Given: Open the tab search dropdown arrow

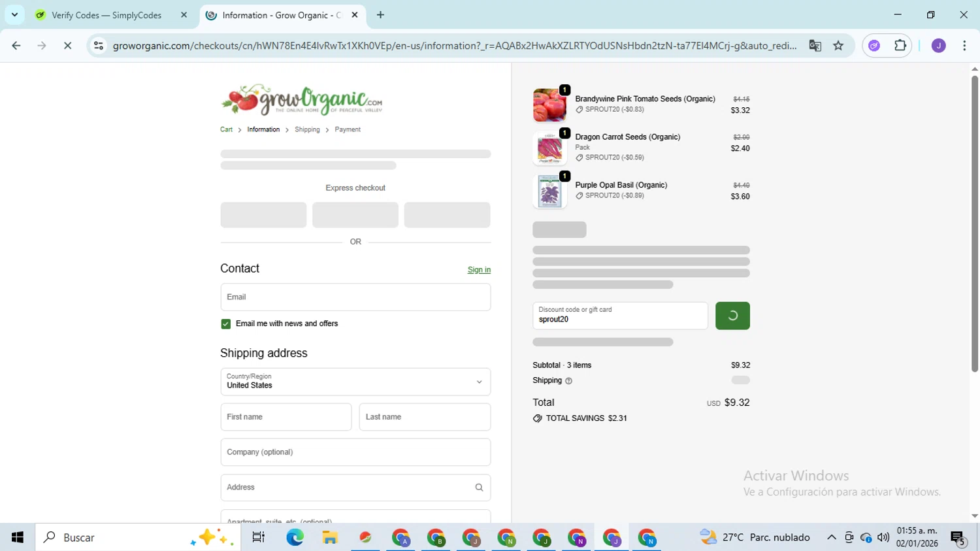Looking at the screenshot, I should [14, 15].
